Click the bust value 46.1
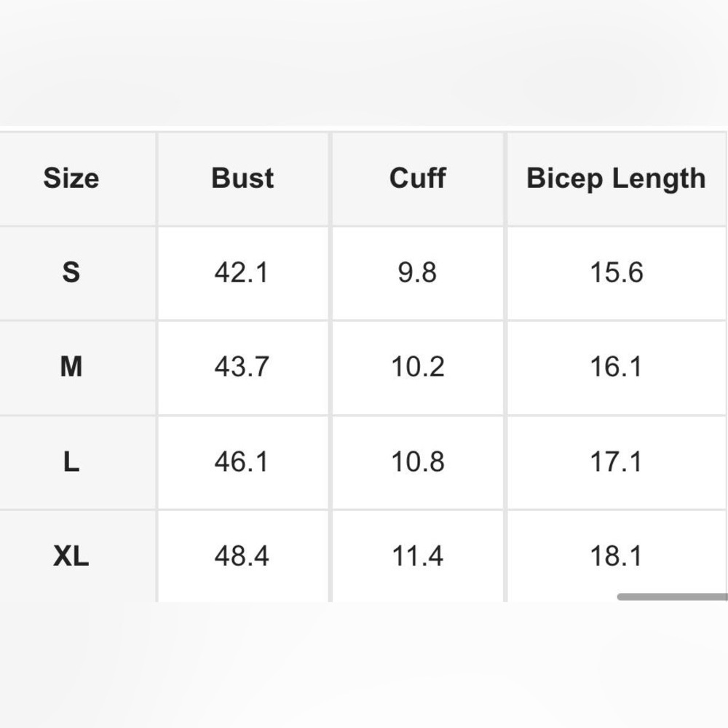This screenshot has height=728, width=728. (242, 462)
